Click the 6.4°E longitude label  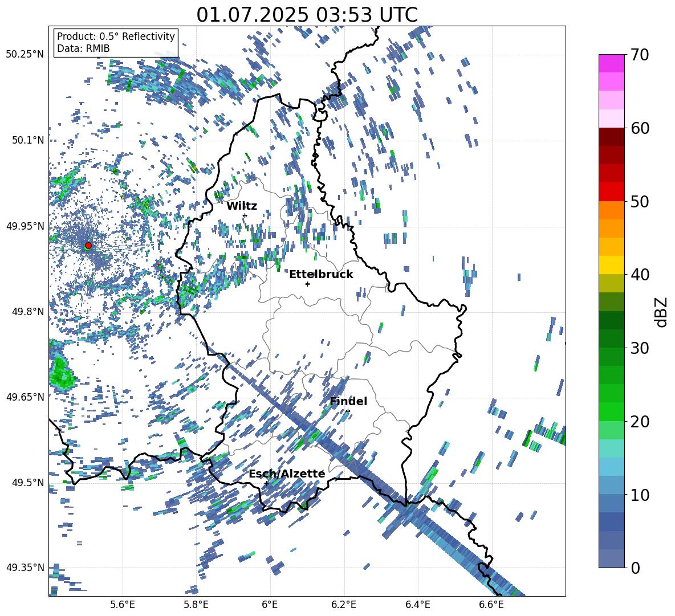pos(417,605)
